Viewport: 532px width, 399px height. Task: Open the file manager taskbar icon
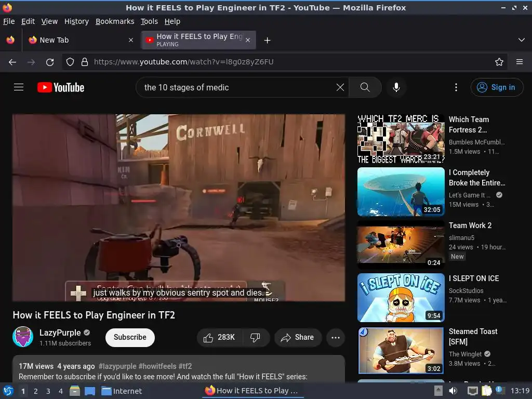(x=75, y=391)
